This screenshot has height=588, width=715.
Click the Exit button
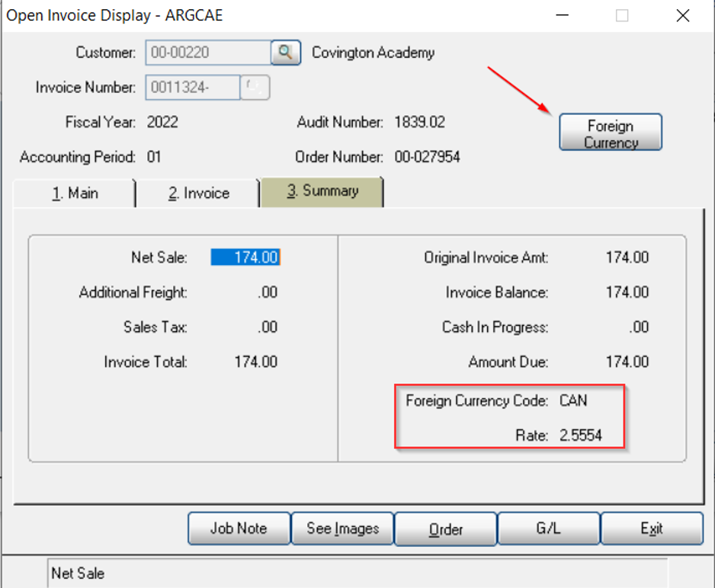pos(652,529)
